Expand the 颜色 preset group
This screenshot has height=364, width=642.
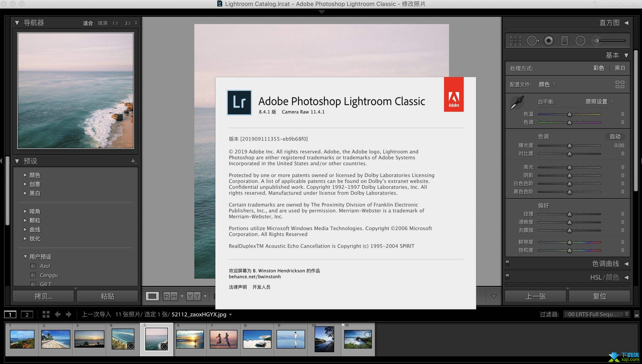[x=25, y=175]
